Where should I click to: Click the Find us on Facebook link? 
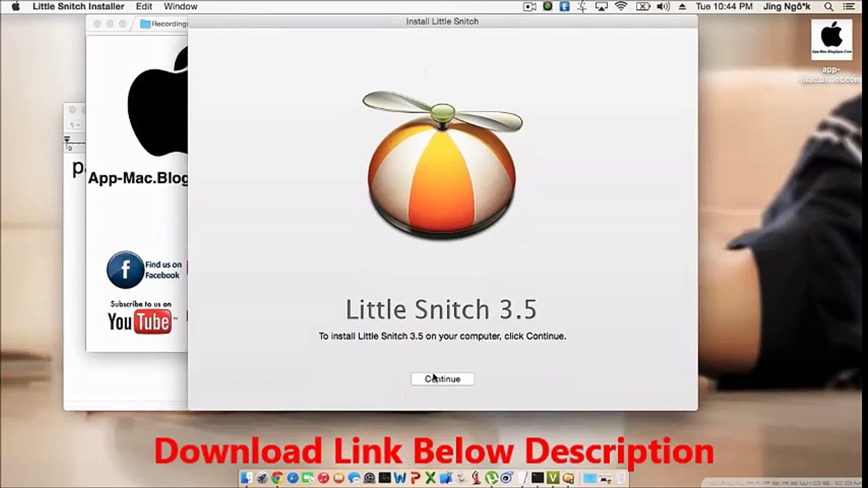[x=144, y=270]
